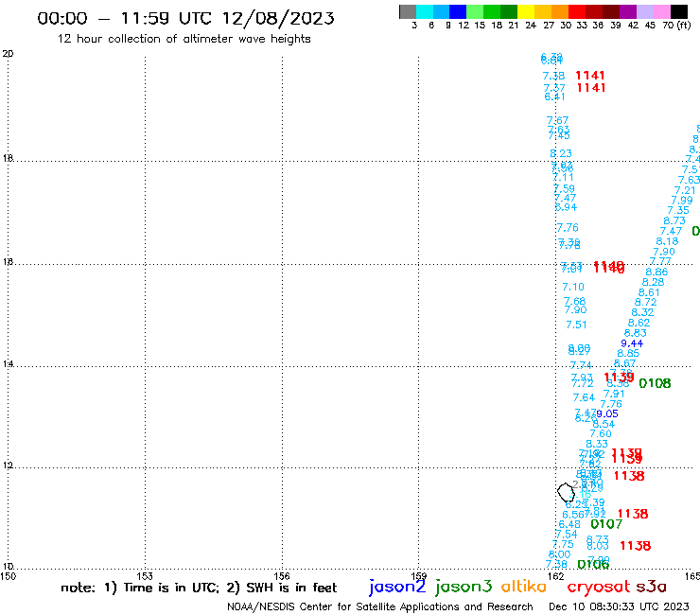Click the 7.21 wave height value
This screenshot has width=700, height=615.
coord(685,190)
